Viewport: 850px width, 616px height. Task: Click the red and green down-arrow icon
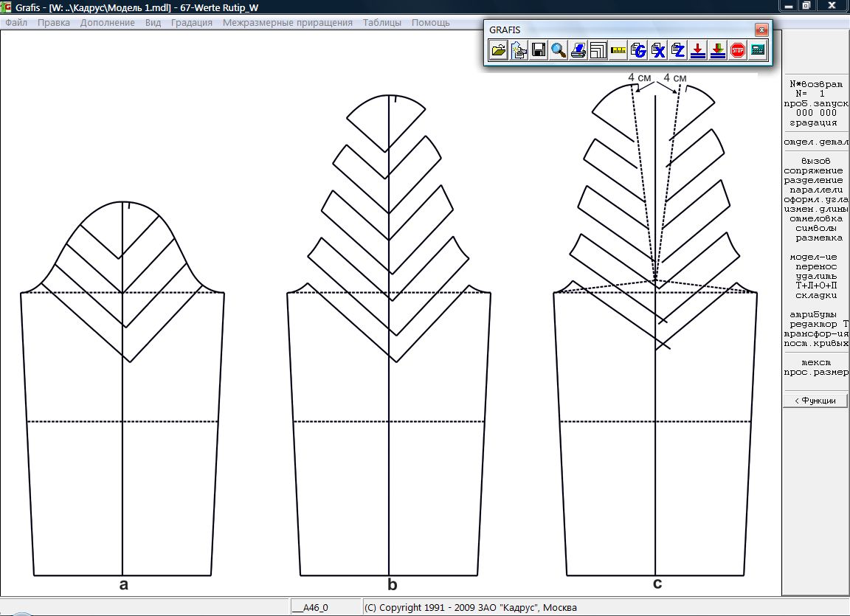pos(718,51)
